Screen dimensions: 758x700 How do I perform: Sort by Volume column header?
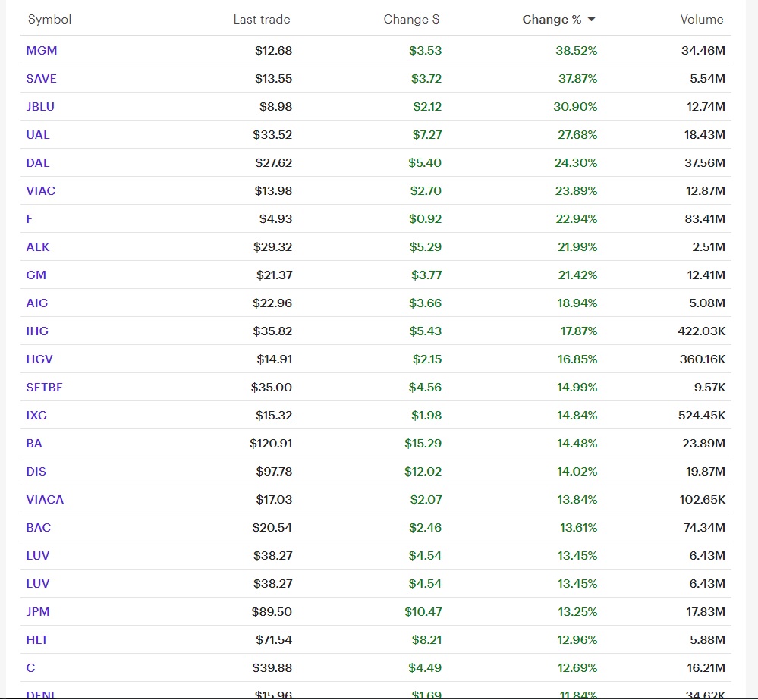coord(701,19)
